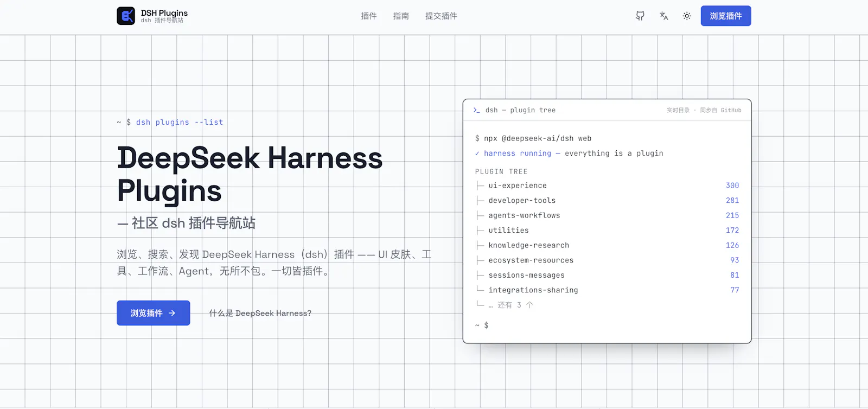This screenshot has width=868, height=409.
Task: Click the count 81 for sessions-messages
Action: [x=735, y=275]
